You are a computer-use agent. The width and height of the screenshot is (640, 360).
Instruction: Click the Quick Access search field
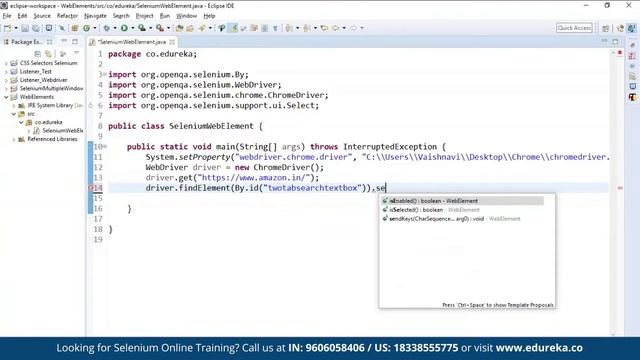[574, 28]
